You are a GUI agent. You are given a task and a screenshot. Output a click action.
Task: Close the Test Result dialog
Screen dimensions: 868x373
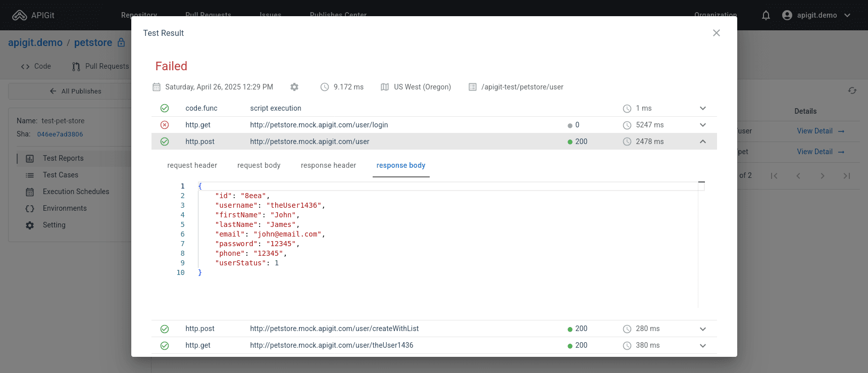pos(716,33)
